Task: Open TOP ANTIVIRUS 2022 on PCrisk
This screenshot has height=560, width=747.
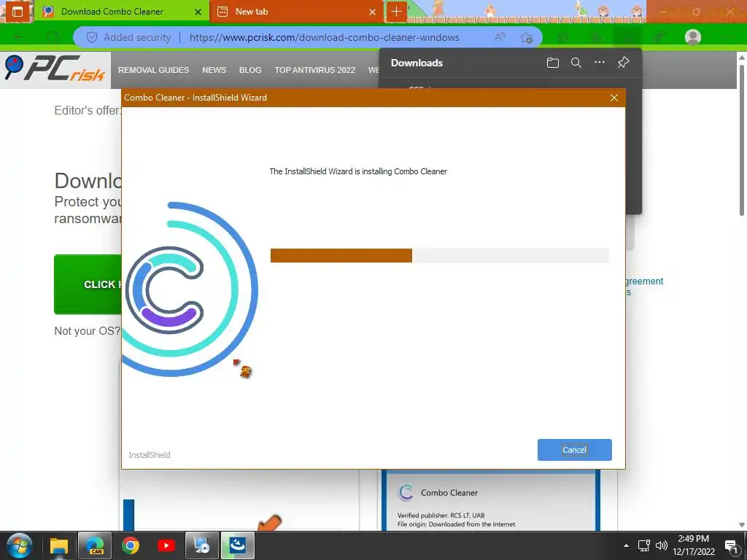Action: (x=315, y=70)
